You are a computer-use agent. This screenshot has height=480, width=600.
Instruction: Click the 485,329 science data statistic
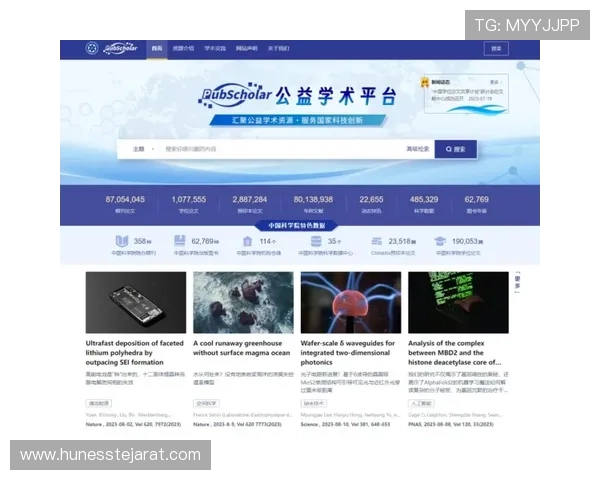[424, 204]
